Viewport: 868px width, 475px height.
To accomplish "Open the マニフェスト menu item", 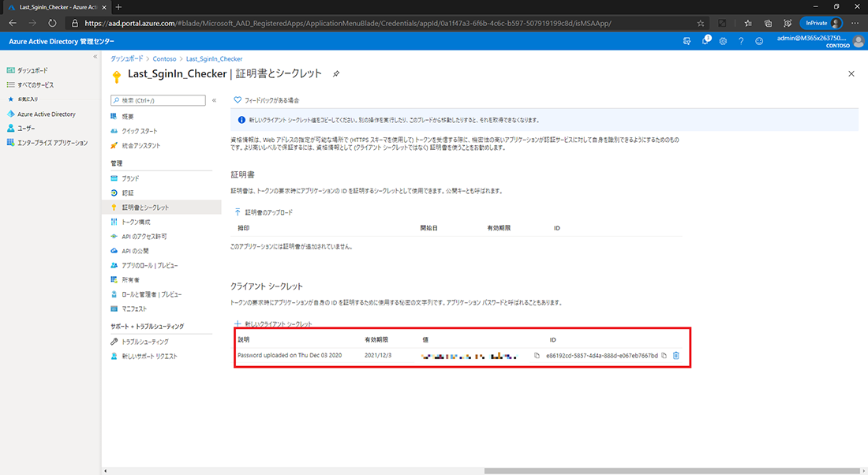I will (x=134, y=308).
